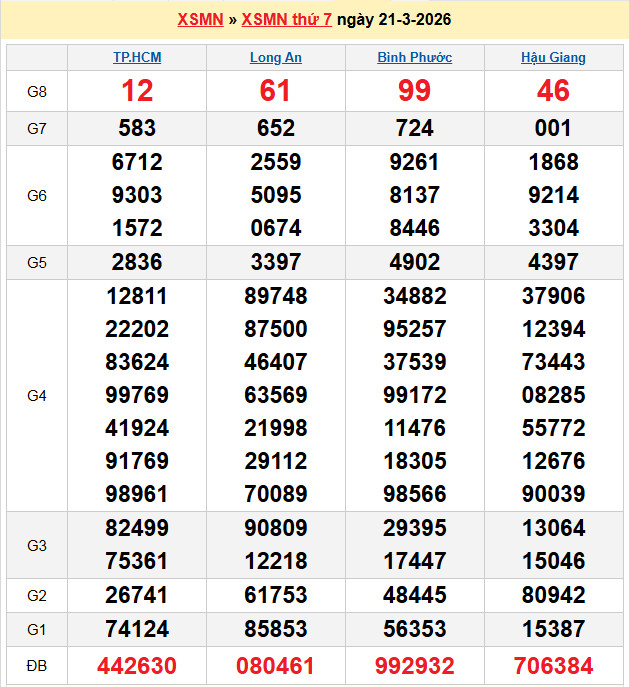The height and width of the screenshot is (687, 630).
Task: Select Bình Phước special prize 992932
Action: pyautogui.click(x=414, y=665)
